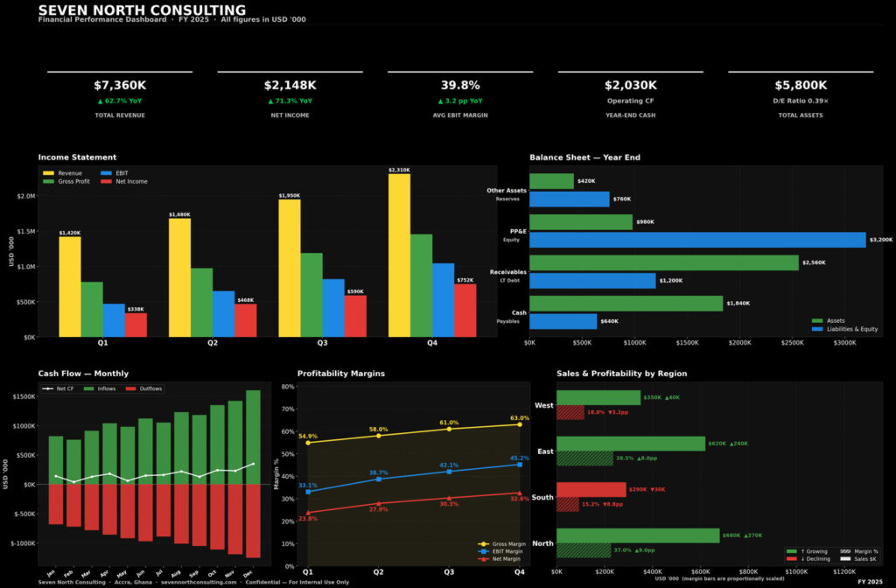The height and width of the screenshot is (588, 896).
Task: Click the Net CF line legend marker
Action: pos(52,388)
